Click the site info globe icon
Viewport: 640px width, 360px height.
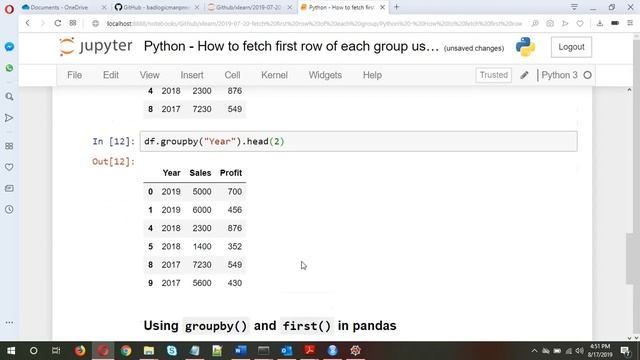click(96, 24)
